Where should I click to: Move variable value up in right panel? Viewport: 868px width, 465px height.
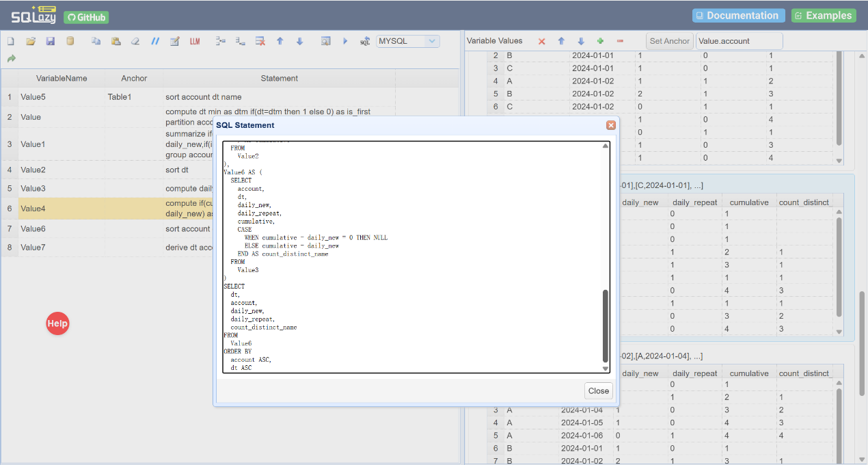[561, 41]
